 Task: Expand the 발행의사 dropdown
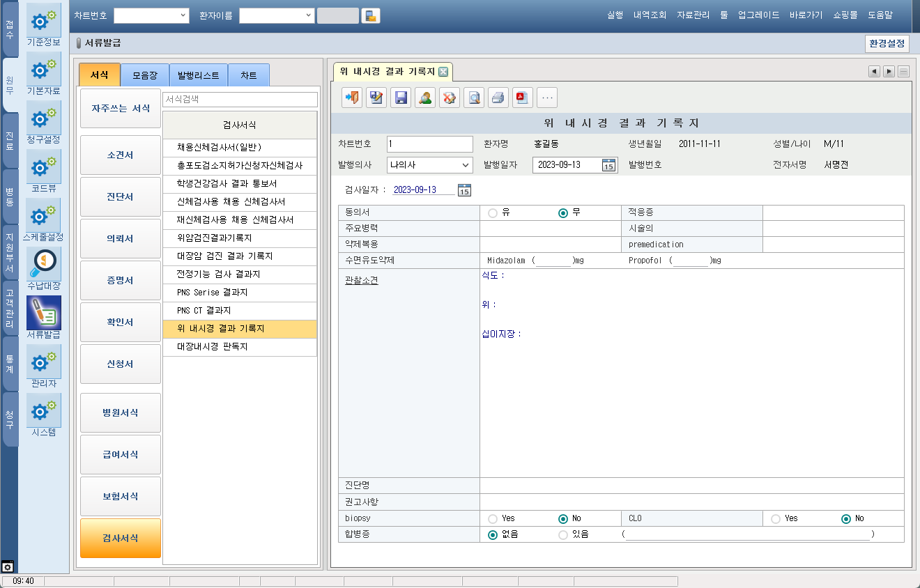(466, 165)
